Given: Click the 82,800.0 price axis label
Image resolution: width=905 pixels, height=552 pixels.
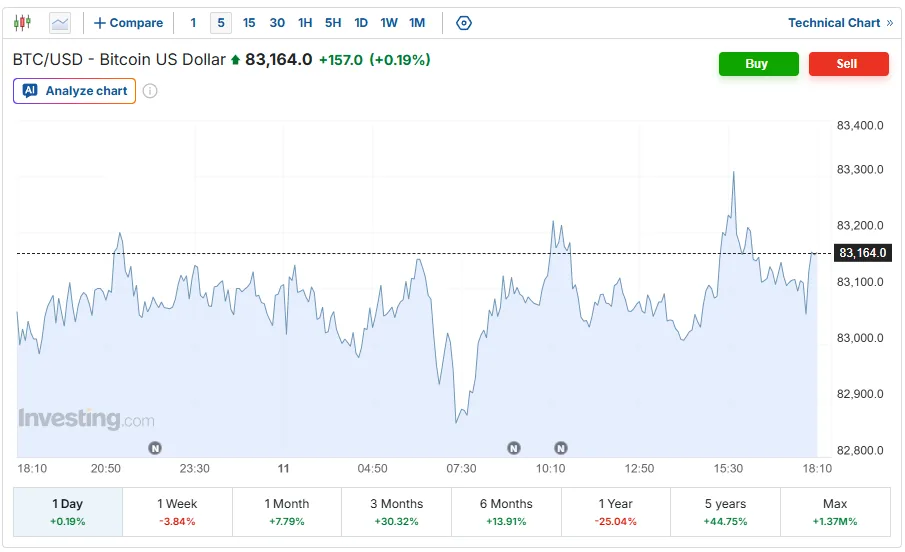Looking at the screenshot, I should pos(860,450).
